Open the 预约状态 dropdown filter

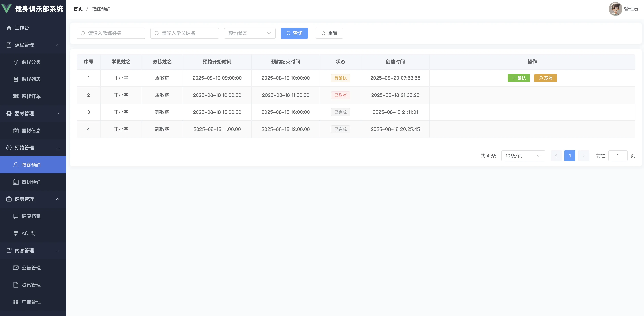[250, 33]
